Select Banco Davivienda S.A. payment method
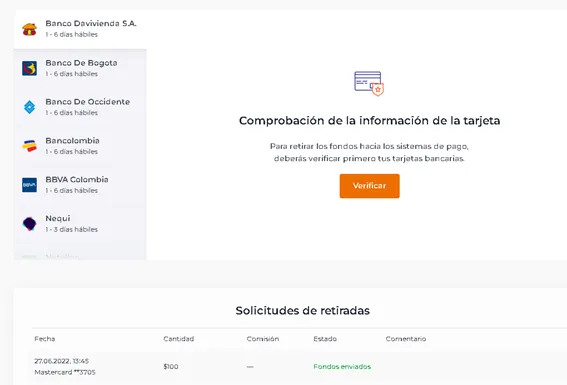The width and height of the screenshot is (567, 385). coord(80,29)
